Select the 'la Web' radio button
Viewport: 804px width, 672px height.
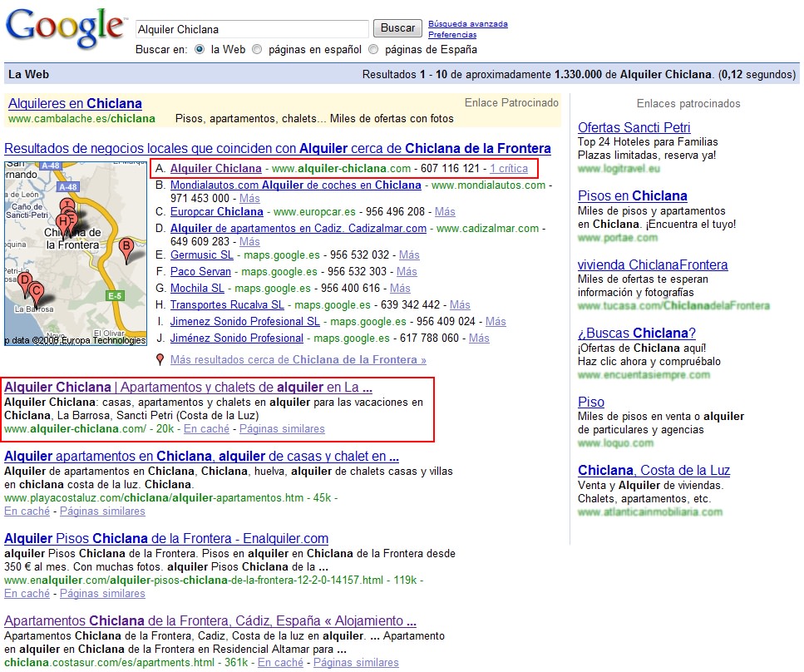click(200, 49)
